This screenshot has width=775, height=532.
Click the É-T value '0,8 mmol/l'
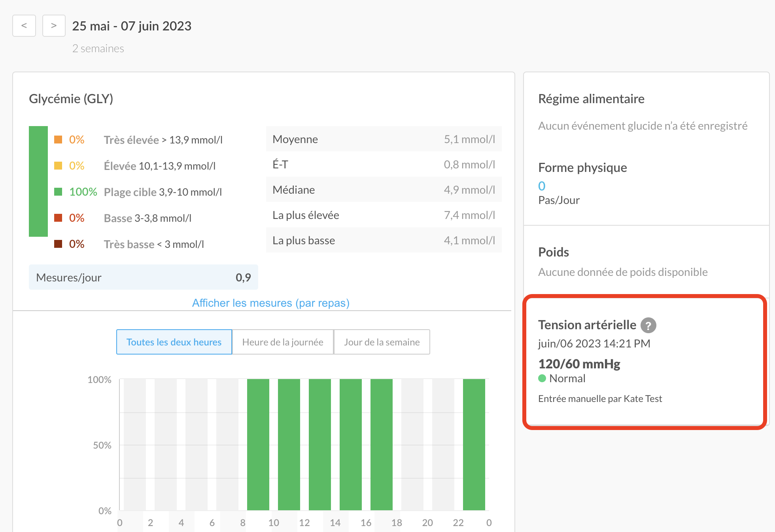click(469, 164)
